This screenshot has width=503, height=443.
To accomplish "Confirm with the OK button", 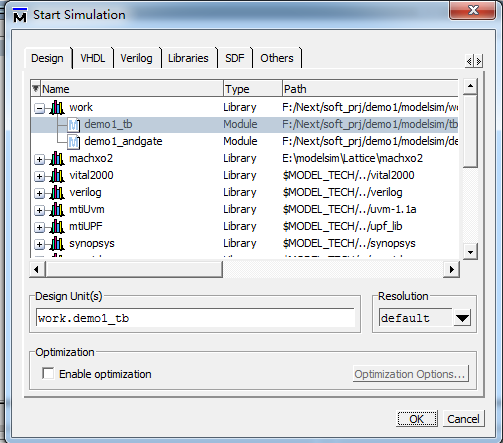I will (417, 419).
